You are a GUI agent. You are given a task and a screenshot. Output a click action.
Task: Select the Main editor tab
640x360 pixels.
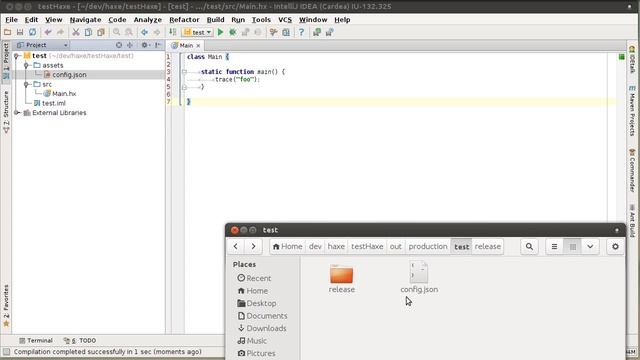tap(186, 45)
